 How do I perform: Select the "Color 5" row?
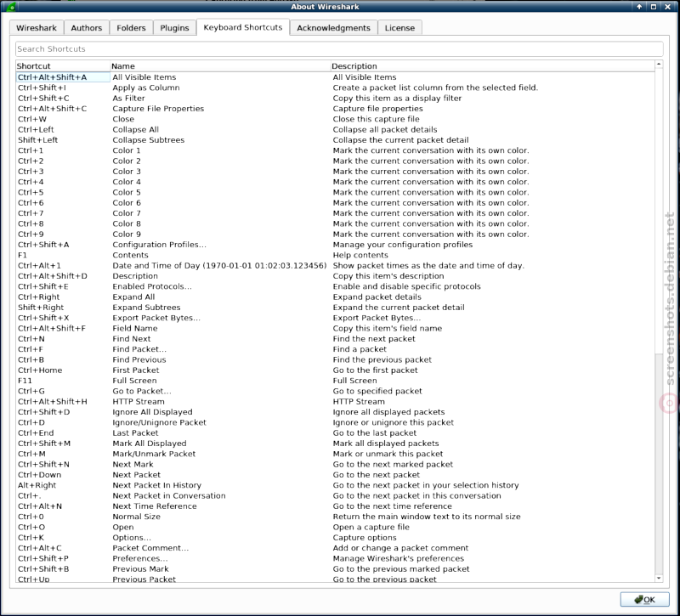(335, 192)
